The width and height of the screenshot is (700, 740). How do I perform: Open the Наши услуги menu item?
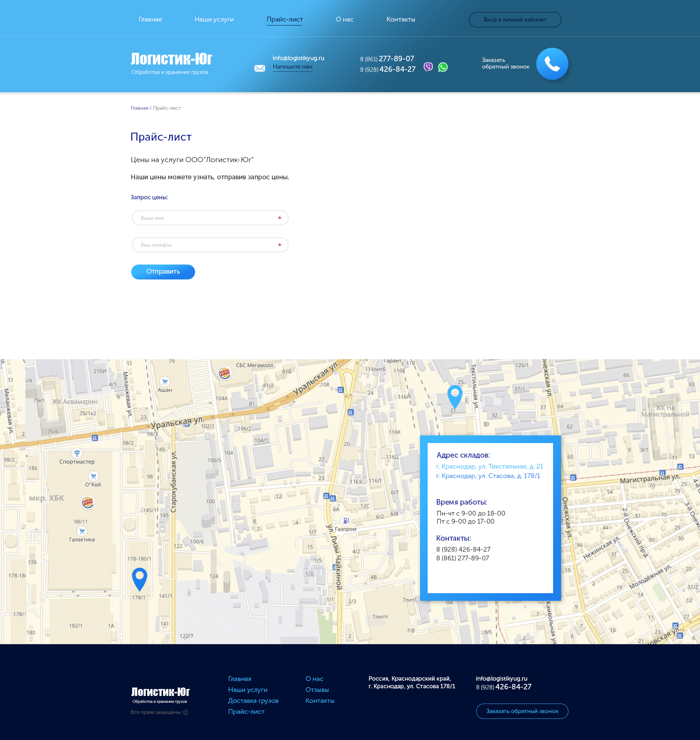click(x=214, y=19)
